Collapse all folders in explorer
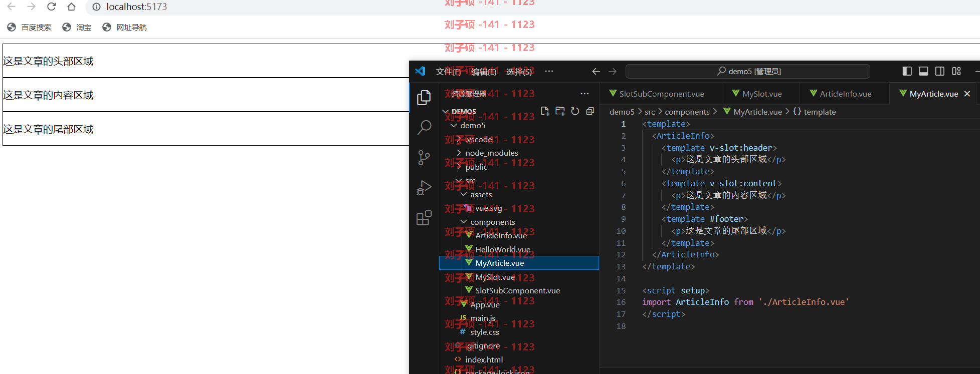The image size is (980, 374). pos(591,111)
